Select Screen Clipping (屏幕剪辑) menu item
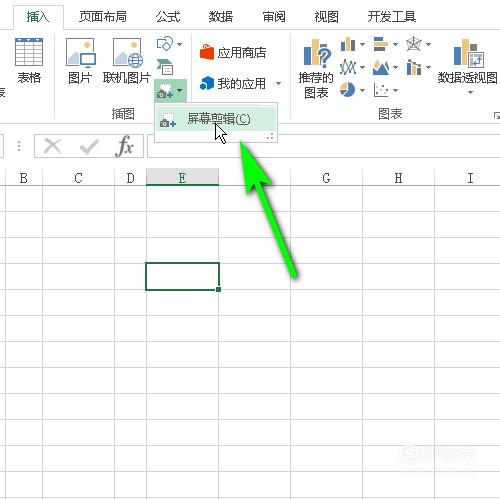 (x=216, y=119)
